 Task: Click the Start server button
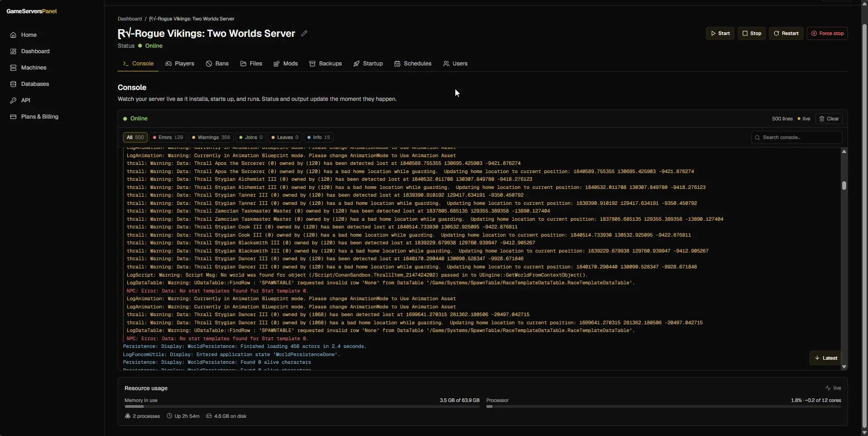(720, 33)
